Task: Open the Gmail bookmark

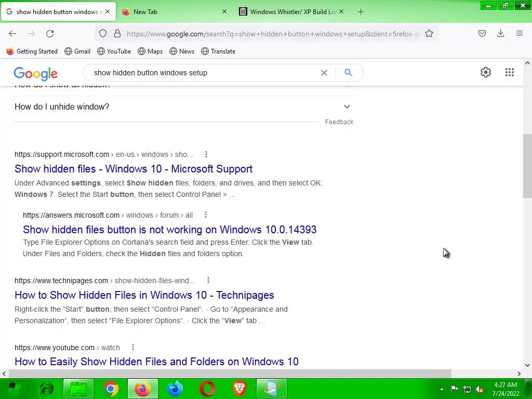Action: (x=77, y=51)
